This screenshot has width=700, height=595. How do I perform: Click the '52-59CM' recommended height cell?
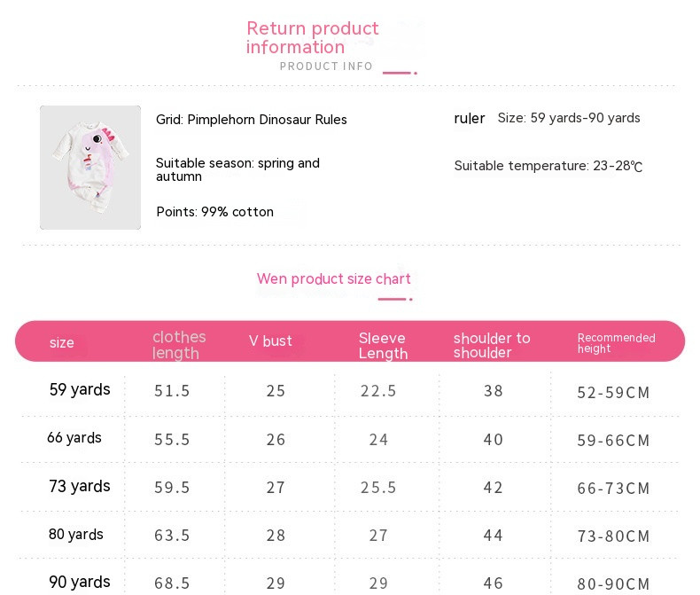point(613,392)
